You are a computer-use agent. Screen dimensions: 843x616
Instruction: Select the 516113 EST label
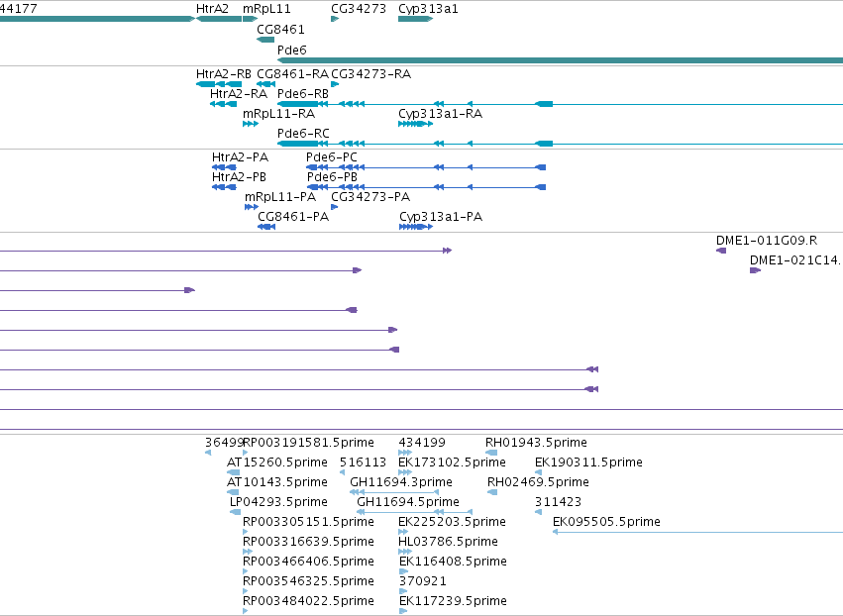click(363, 462)
